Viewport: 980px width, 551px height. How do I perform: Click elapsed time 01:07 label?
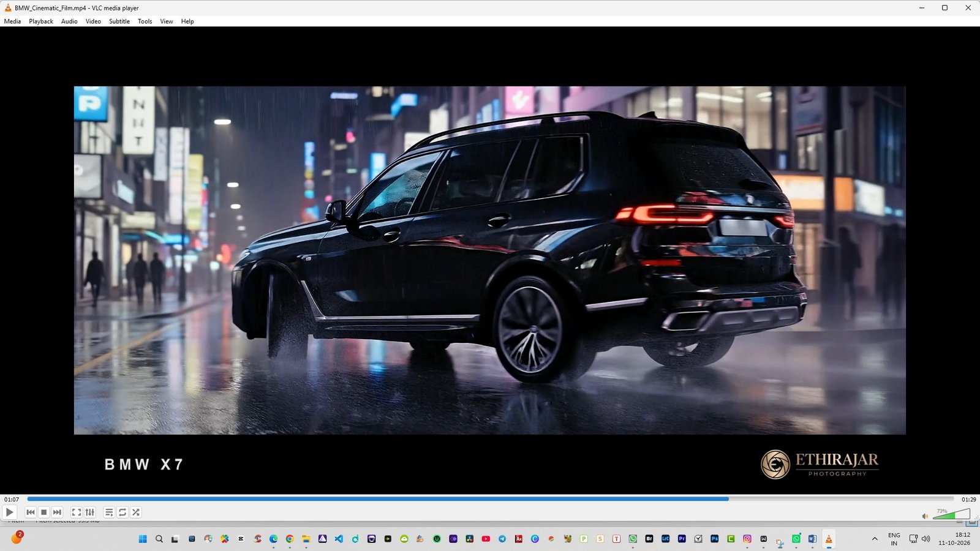(x=12, y=500)
